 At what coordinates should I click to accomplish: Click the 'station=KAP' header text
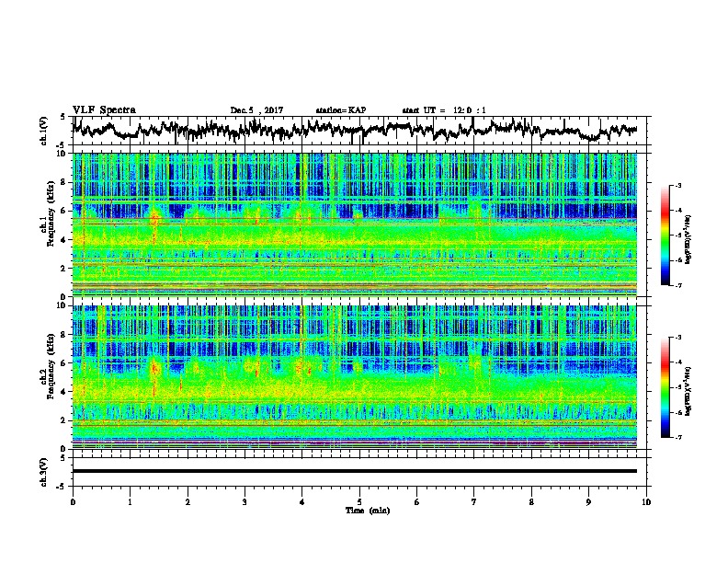[341, 110]
